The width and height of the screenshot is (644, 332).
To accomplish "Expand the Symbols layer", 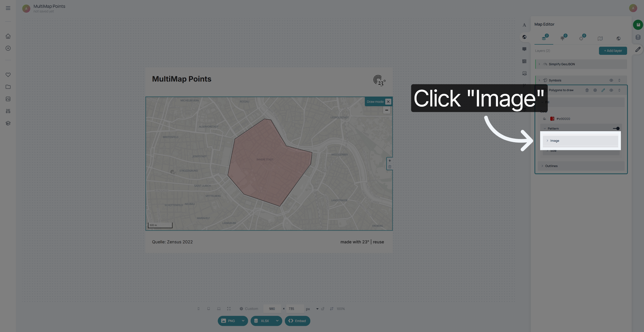I will pos(539,80).
